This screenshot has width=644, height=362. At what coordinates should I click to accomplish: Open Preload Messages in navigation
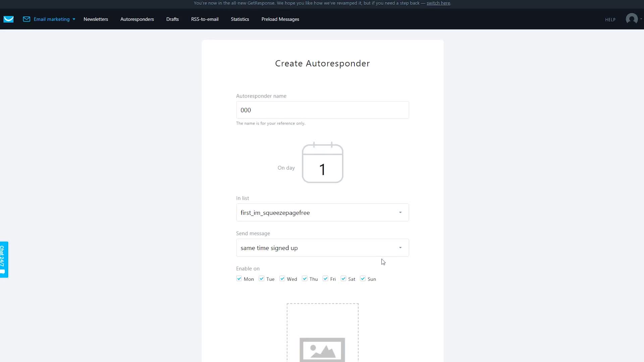tap(280, 19)
